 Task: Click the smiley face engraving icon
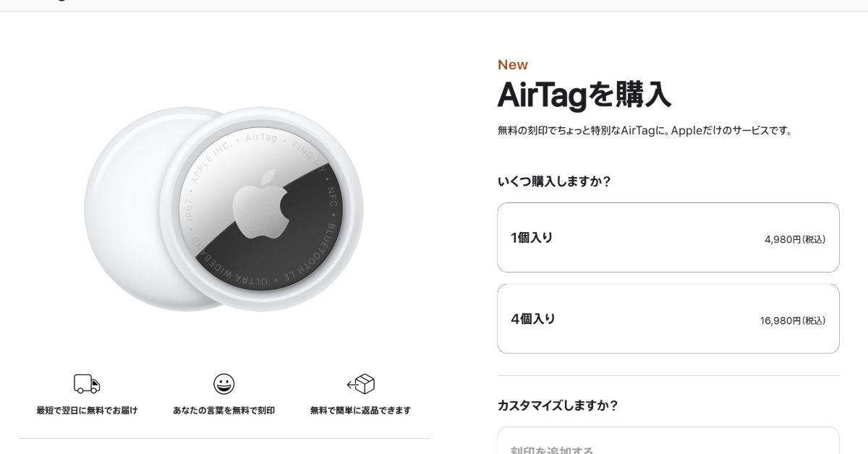224,384
